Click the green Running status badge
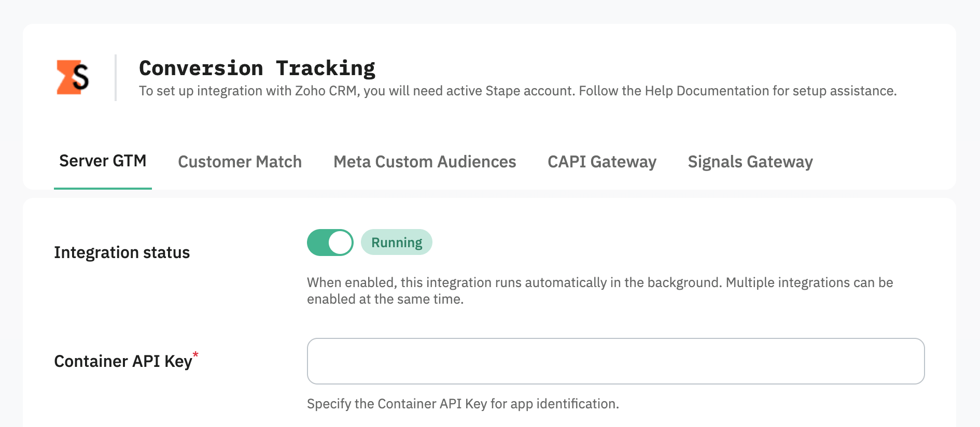Viewport: 980px width, 427px height. (x=397, y=242)
